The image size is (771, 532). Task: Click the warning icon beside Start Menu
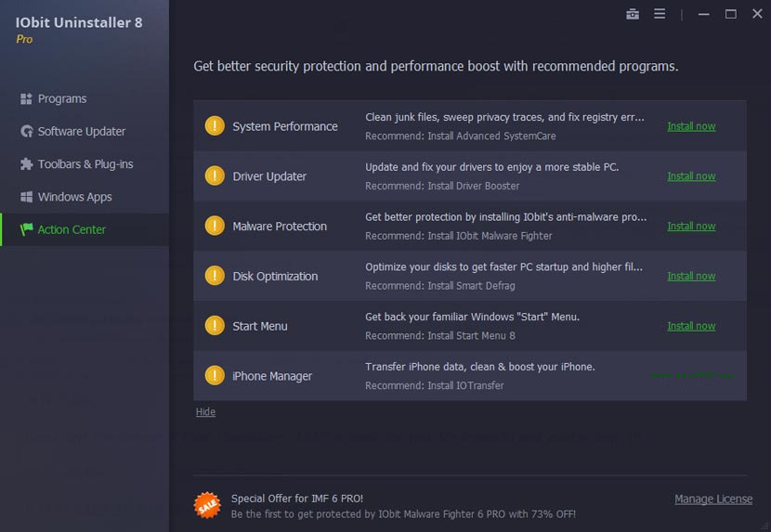215,326
